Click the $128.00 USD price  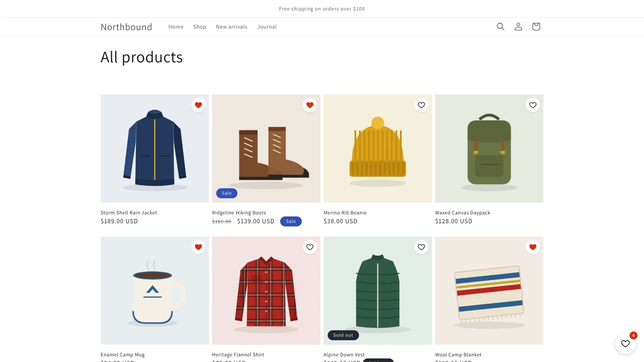454,221
